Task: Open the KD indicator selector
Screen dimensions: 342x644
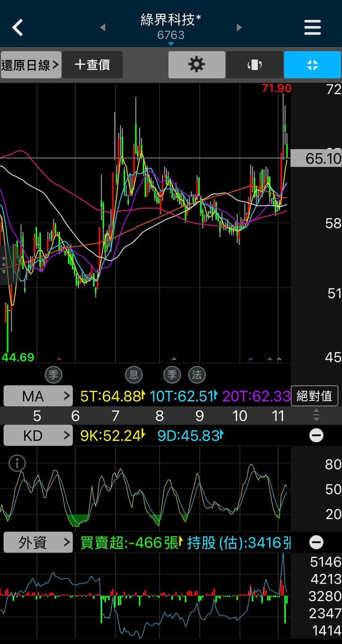Action: tap(39, 436)
